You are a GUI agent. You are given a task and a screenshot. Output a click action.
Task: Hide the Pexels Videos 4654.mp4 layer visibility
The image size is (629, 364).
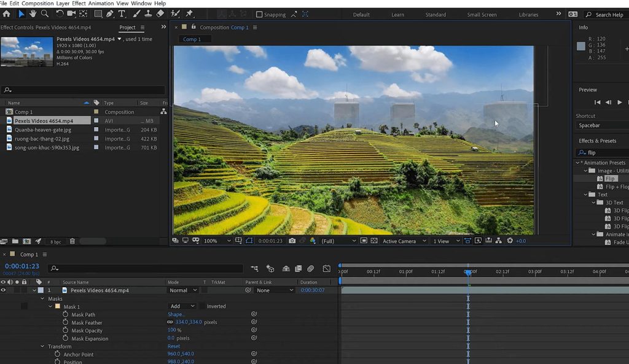(x=4, y=290)
